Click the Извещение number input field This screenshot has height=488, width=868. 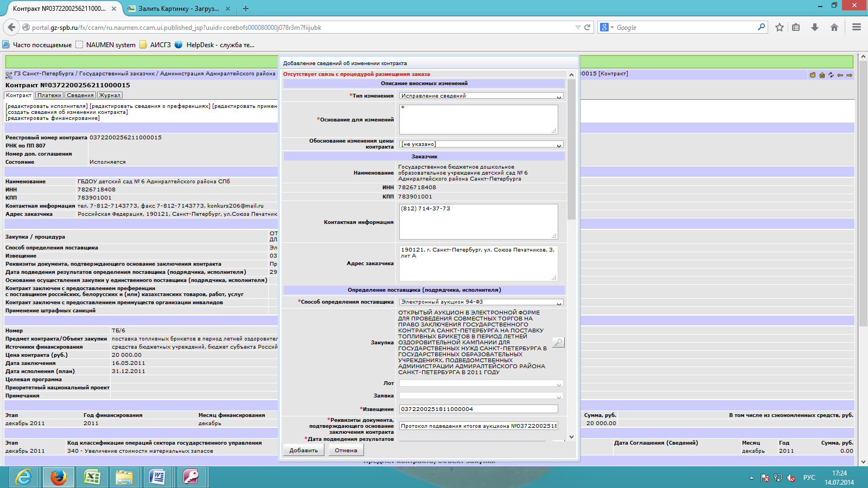(478, 409)
